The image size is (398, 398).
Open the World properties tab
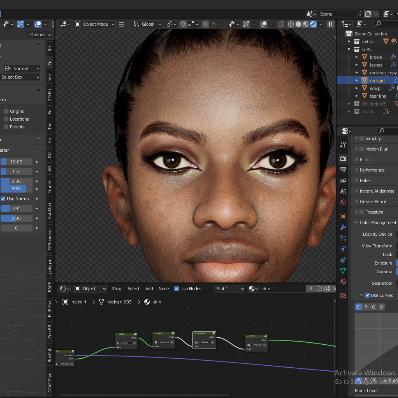(x=343, y=203)
